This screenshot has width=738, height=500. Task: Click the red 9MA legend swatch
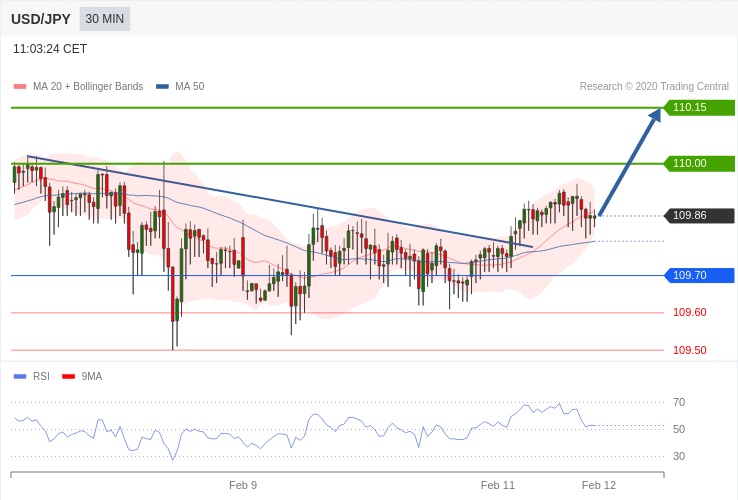point(68,377)
